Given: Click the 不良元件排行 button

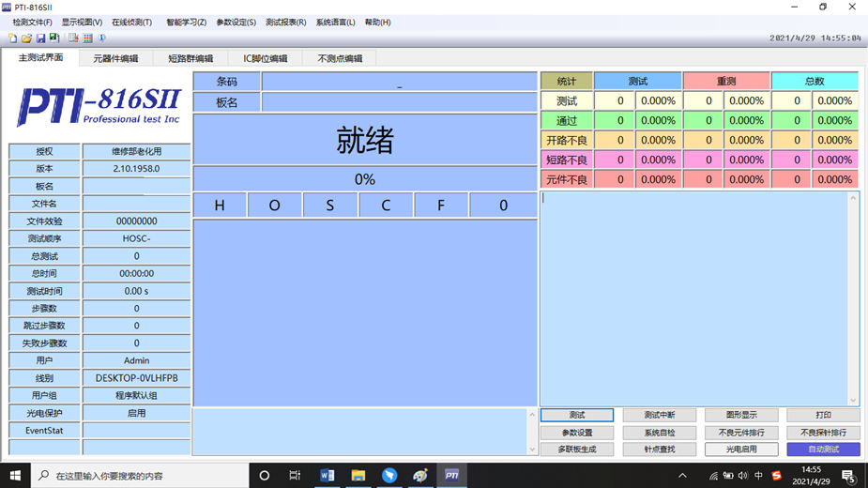Looking at the screenshot, I should tap(741, 432).
